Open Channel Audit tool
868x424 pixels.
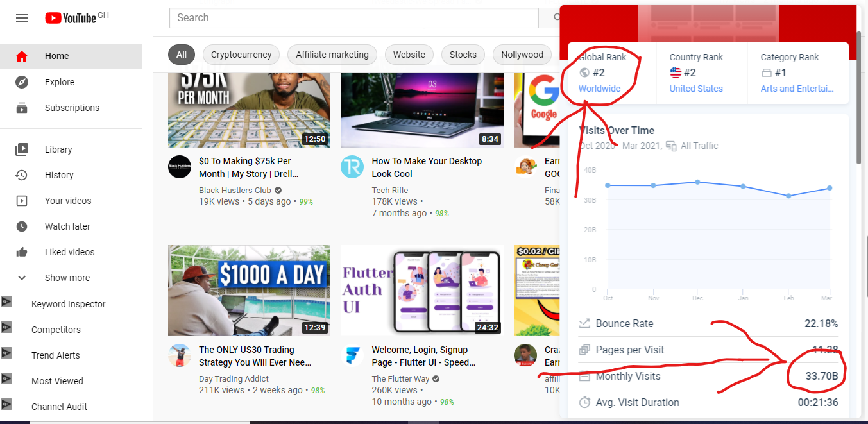tap(60, 407)
